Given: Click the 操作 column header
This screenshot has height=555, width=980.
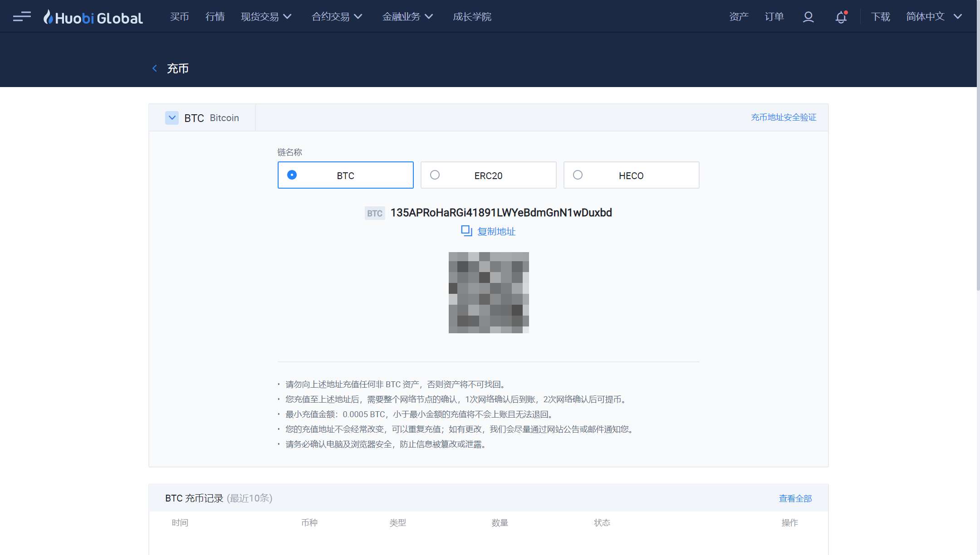Looking at the screenshot, I should pyautogui.click(x=790, y=523).
